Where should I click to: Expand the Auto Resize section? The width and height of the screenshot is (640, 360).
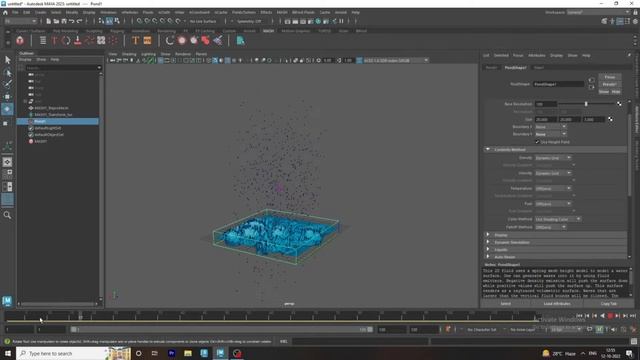click(488, 257)
